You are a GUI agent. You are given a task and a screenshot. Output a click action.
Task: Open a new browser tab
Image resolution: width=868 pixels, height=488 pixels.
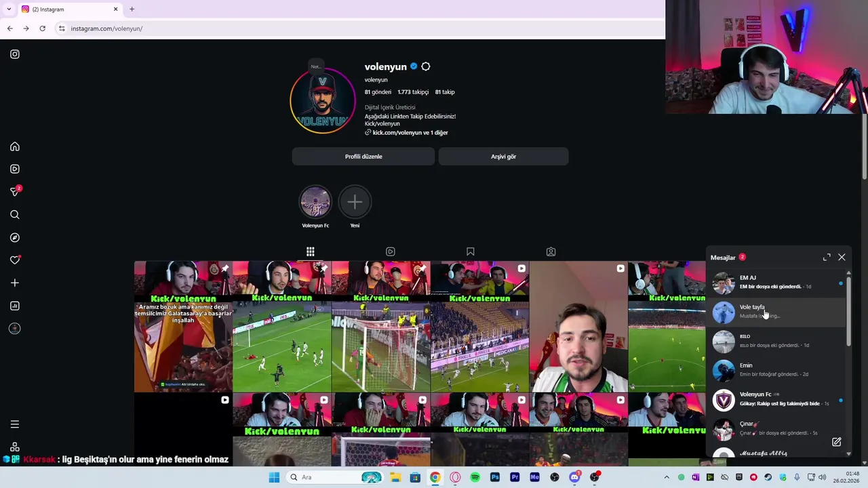pyautogui.click(x=132, y=9)
